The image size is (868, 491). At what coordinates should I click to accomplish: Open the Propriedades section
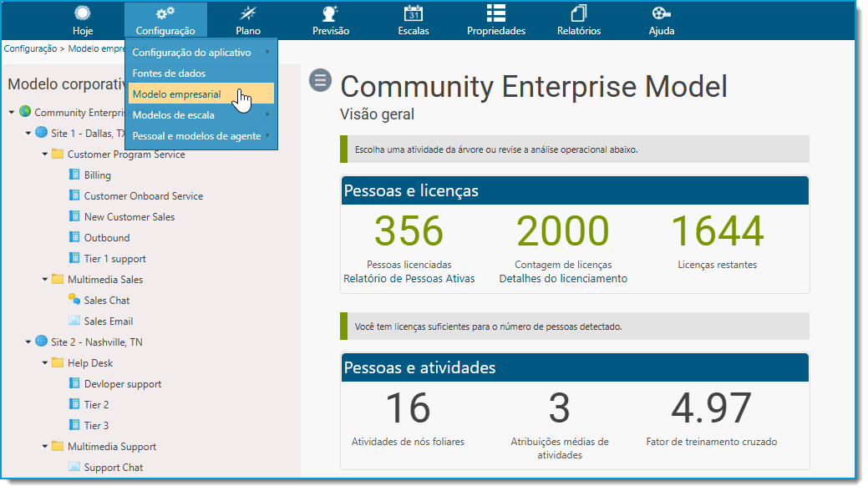[x=496, y=20]
